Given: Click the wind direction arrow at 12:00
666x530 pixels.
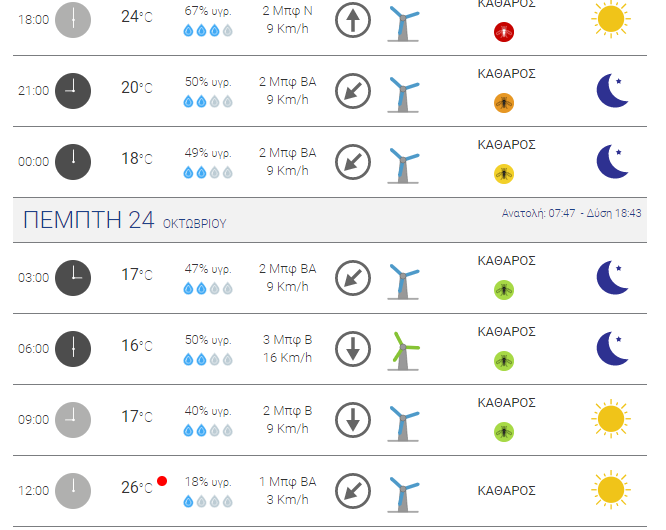Looking at the screenshot, I should point(353,491).
